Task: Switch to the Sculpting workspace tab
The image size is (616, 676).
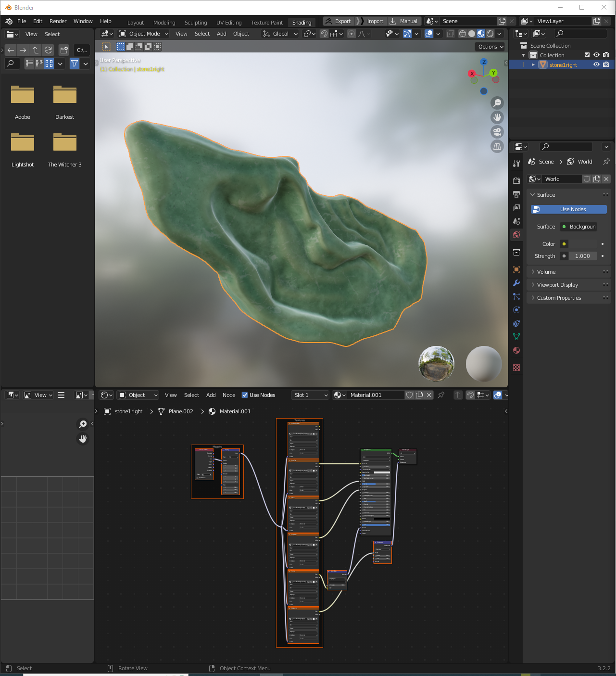Action: click(x=196, y=23)
